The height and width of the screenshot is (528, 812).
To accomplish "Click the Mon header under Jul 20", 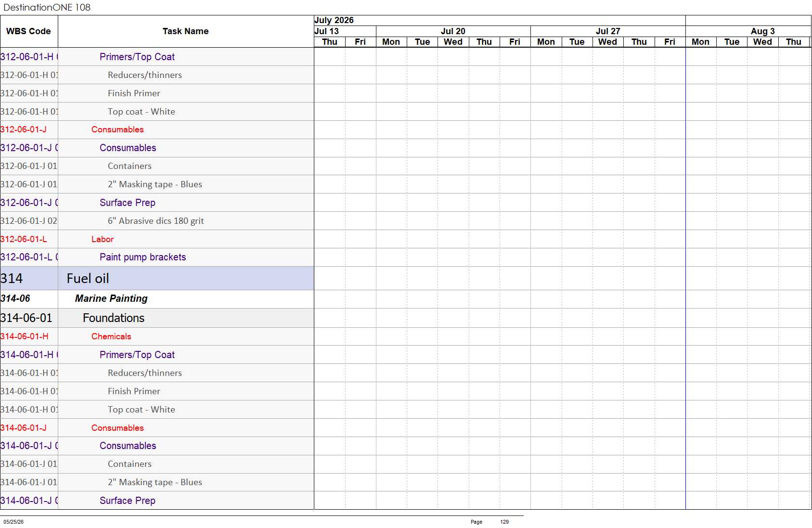I will tap(391, 42).
